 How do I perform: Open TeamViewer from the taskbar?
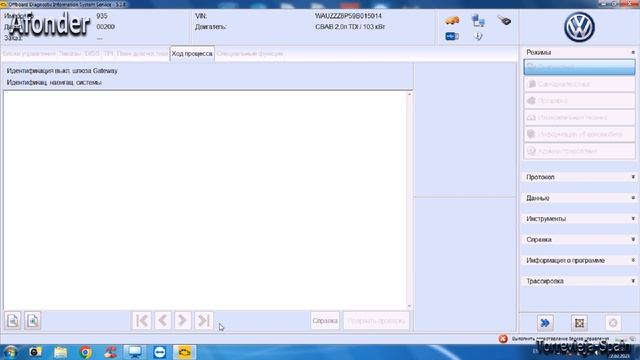[160, 352]
